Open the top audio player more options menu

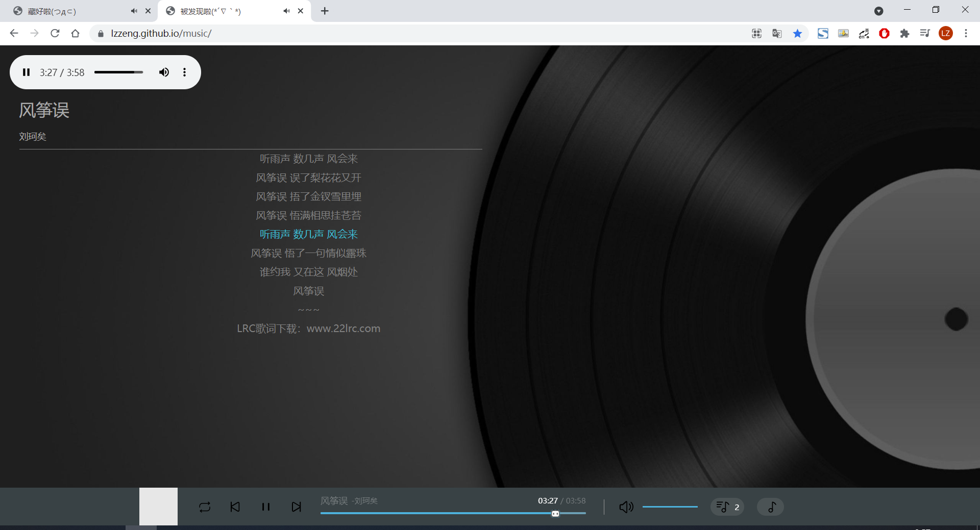(184, 72)
